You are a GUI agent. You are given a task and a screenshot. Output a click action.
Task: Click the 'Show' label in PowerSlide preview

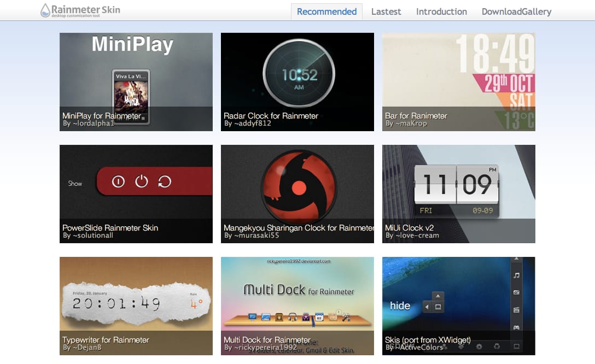point(75,184)
